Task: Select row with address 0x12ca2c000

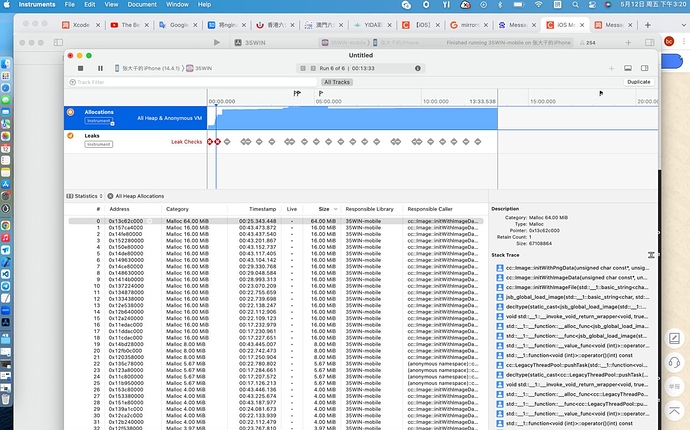Action: pyautogui.click(x=275, y=415)
